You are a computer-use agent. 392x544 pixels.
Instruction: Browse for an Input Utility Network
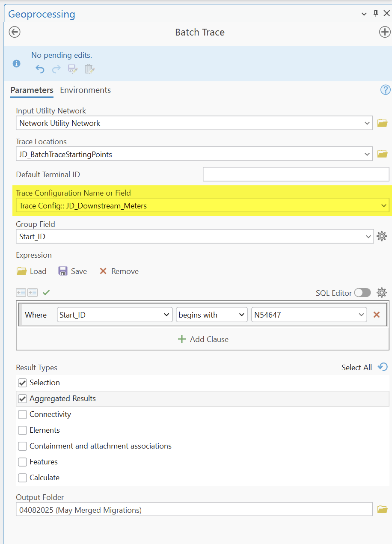coord(382,123)
